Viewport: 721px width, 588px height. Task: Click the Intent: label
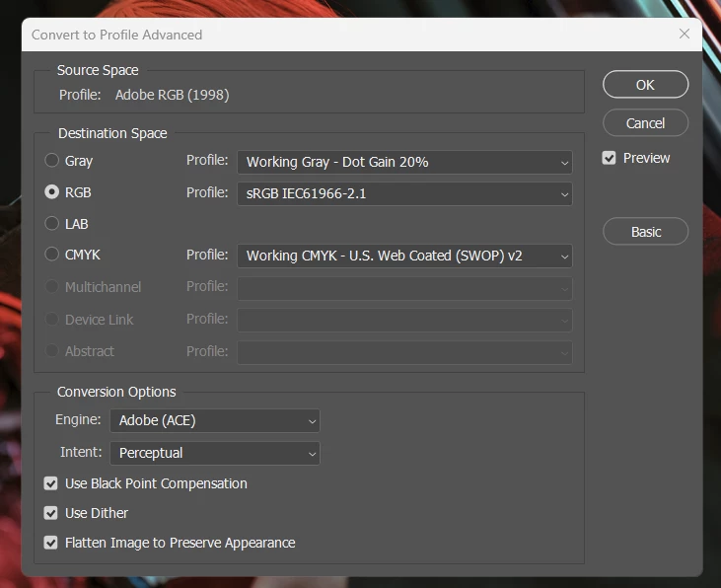81,452
